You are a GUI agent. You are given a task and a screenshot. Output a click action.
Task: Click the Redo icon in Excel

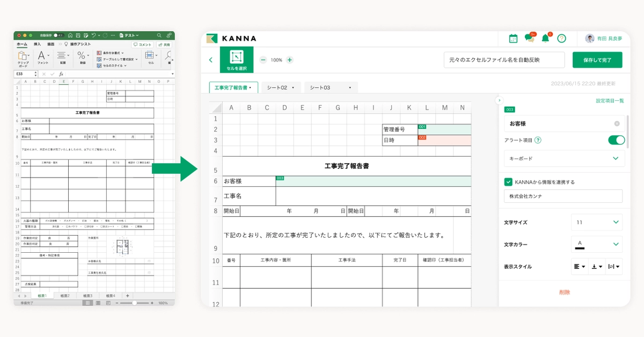tap(105, 35)
